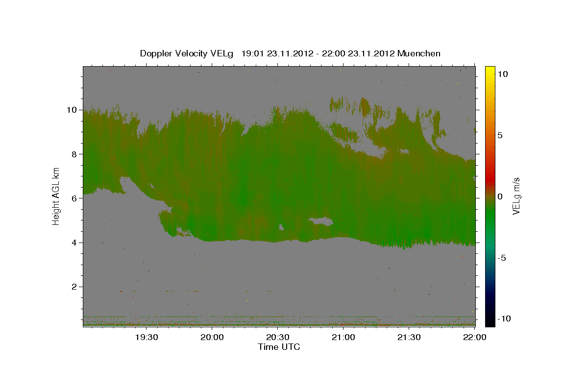The image size is (588, 392).
Task: Click the small gray hole near 20:45 at 5 km
Action: (320, 221)
